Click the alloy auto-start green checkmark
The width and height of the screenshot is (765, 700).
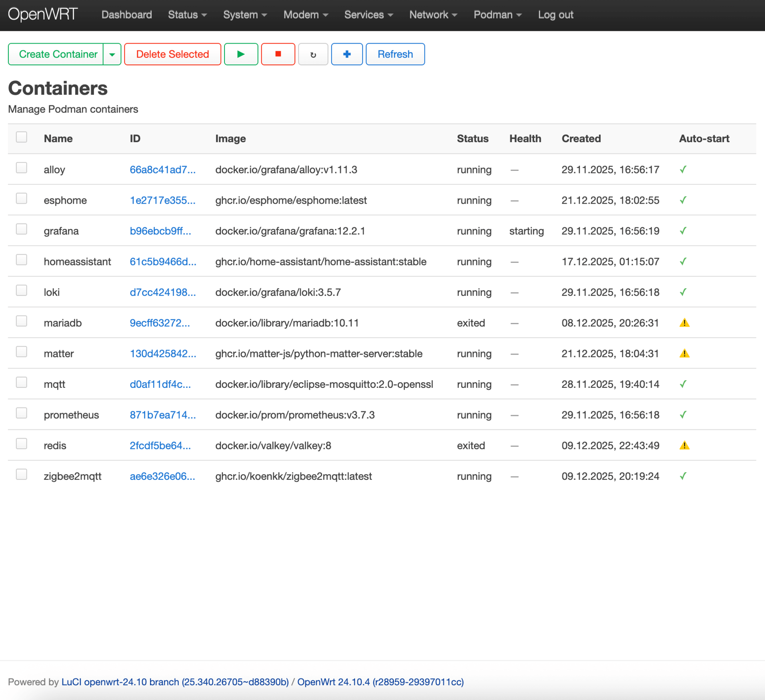coord(683,169)
